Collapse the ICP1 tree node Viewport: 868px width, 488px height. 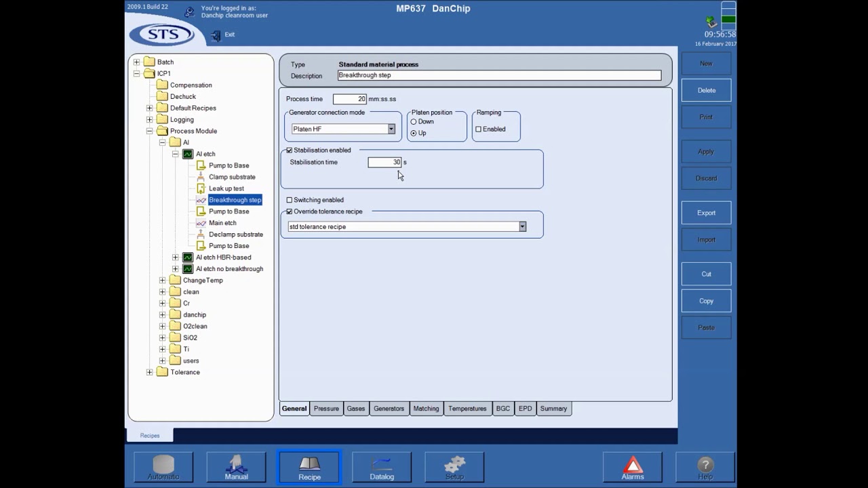point(136,74)
